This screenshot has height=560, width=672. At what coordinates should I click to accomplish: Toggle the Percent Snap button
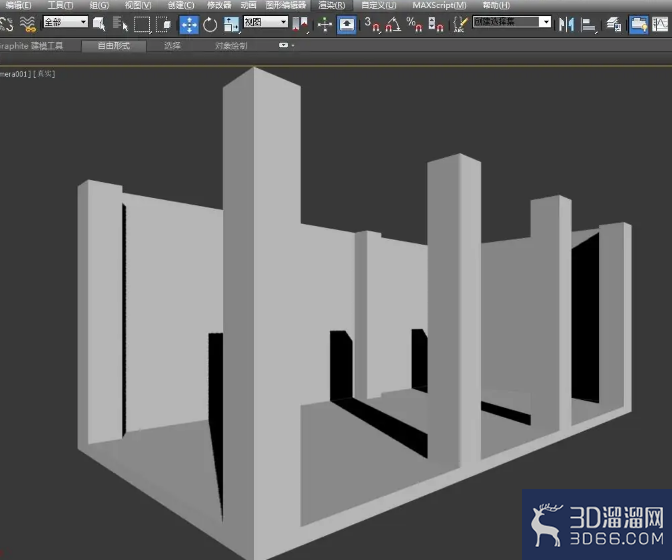point(414,24)
